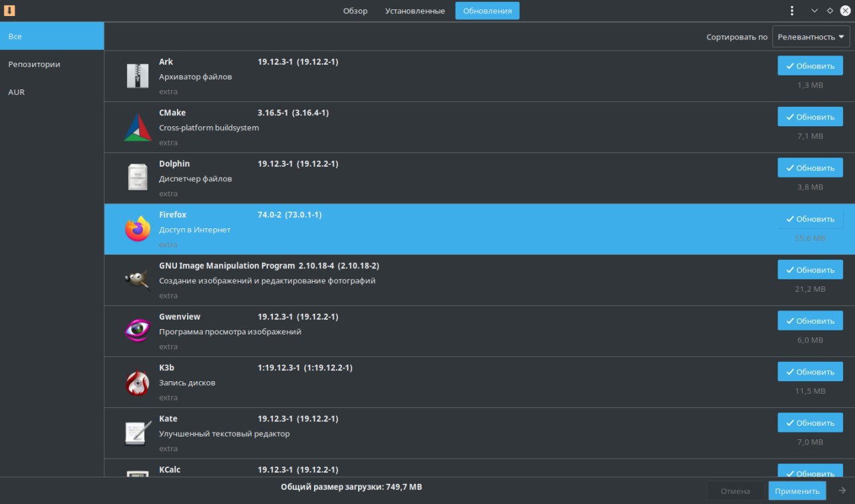Toggle Обновить for Firefox

810,219
